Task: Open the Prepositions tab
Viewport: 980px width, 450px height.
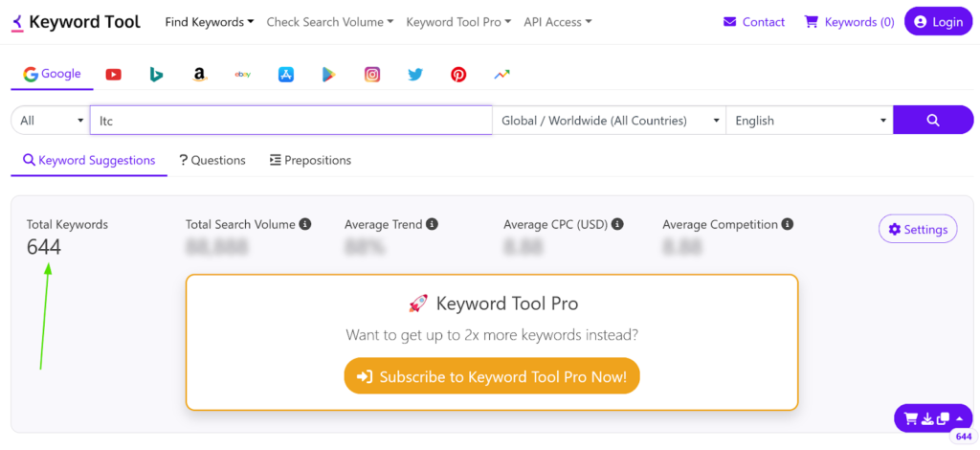Action: [310, 161]
